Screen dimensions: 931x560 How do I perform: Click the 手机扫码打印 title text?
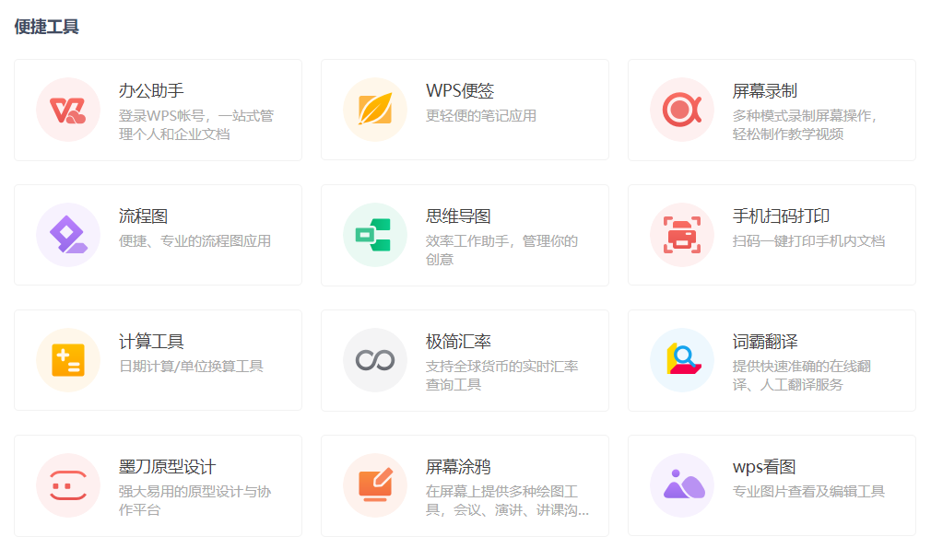coord(781,216)
